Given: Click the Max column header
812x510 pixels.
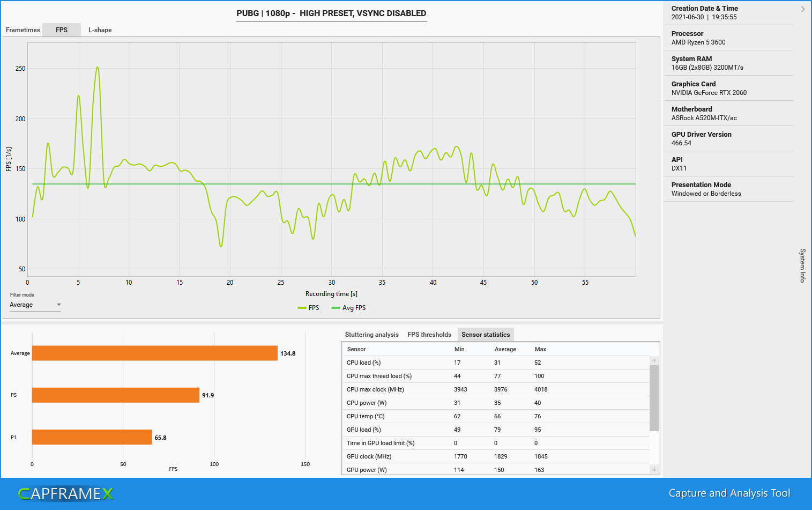Looking at the screenshot, I should [x=540, y=349].
